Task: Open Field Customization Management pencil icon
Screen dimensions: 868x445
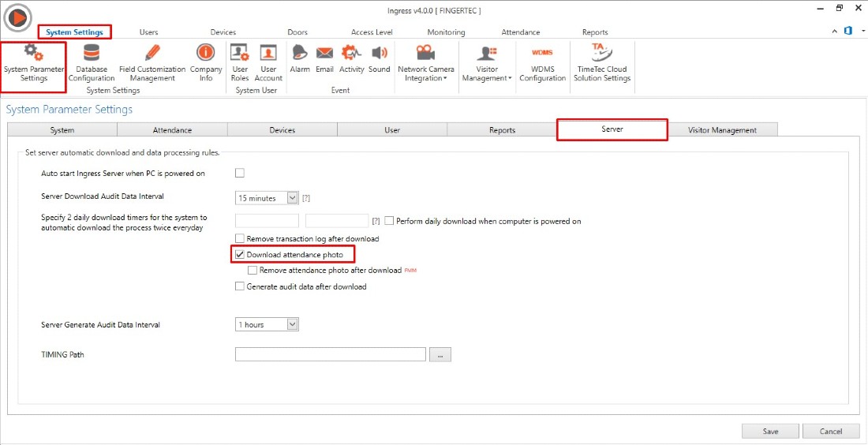Action: 152,53
